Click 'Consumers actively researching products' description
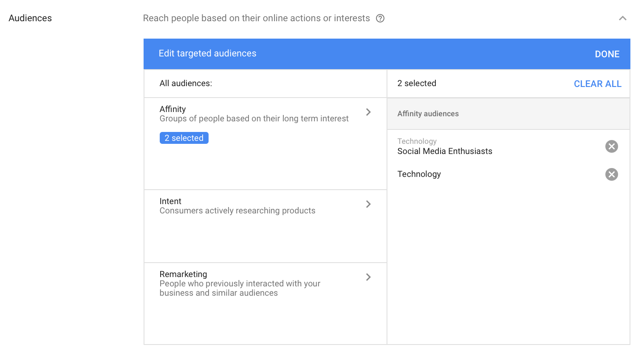 coord(237,210)
